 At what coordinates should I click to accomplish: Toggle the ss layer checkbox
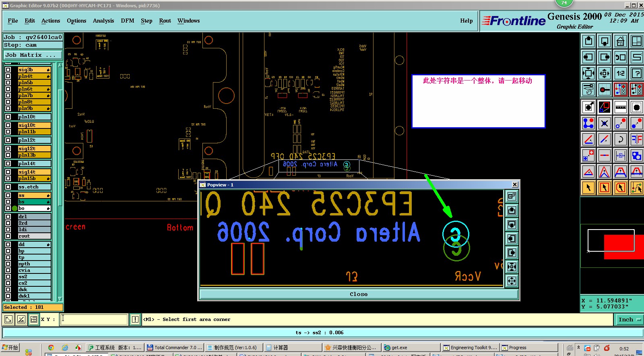(x=8, y=195)
